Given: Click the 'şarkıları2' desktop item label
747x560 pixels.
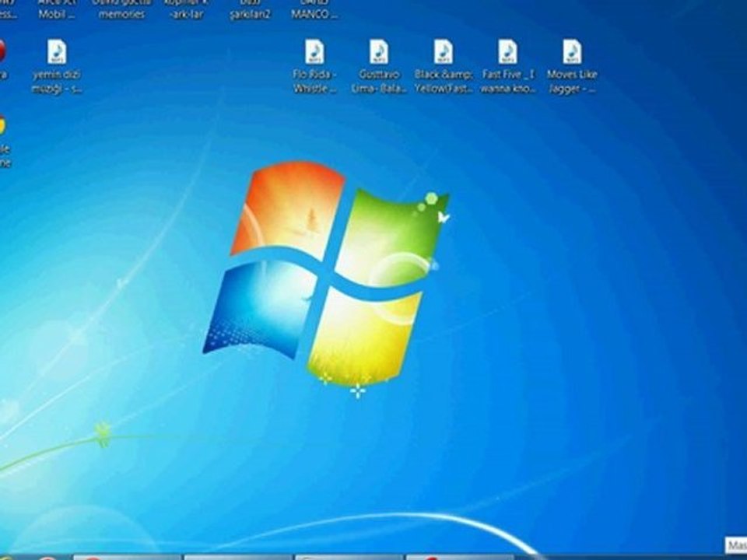Looking at the screenshot, I should [250, 14].
